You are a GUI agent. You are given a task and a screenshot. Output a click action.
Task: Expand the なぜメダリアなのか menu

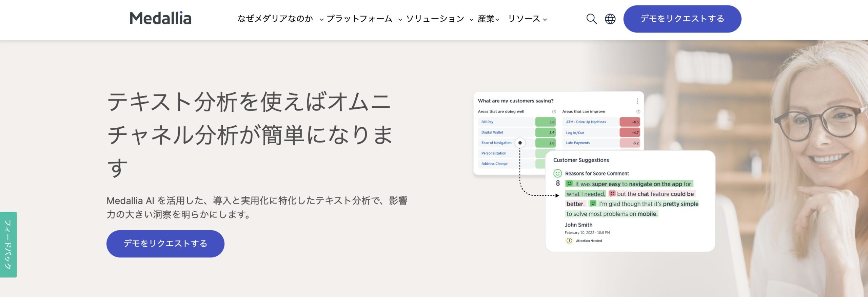(x=280, y=19)
